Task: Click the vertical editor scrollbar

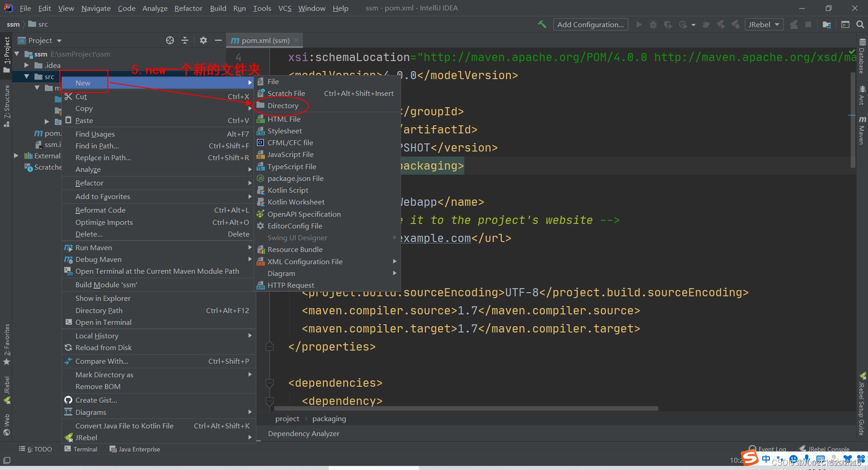Action: (x=853, y=120)
